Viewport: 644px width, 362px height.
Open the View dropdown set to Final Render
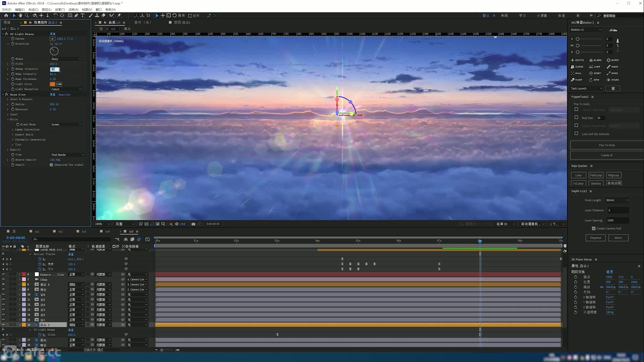[67, 155]
